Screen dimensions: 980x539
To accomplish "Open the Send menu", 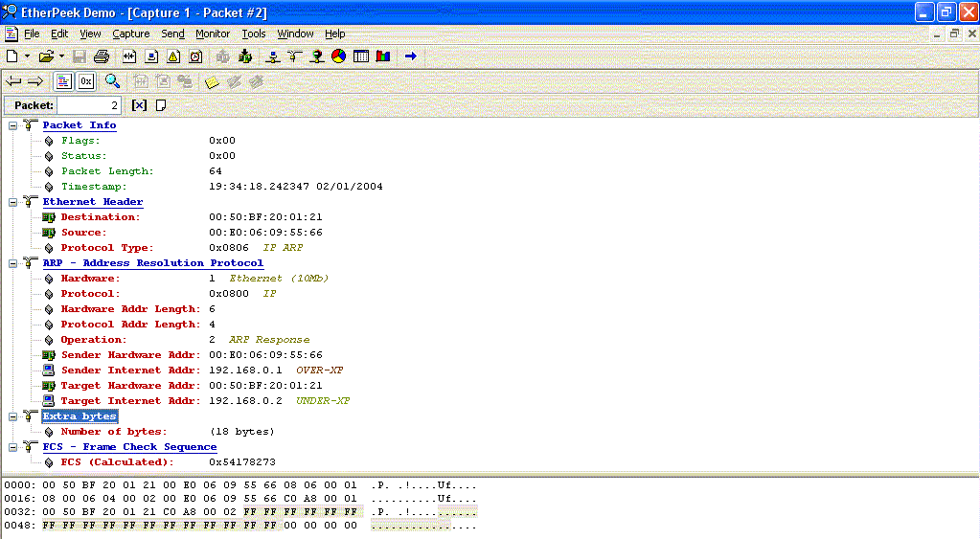I will coord(172,34).
